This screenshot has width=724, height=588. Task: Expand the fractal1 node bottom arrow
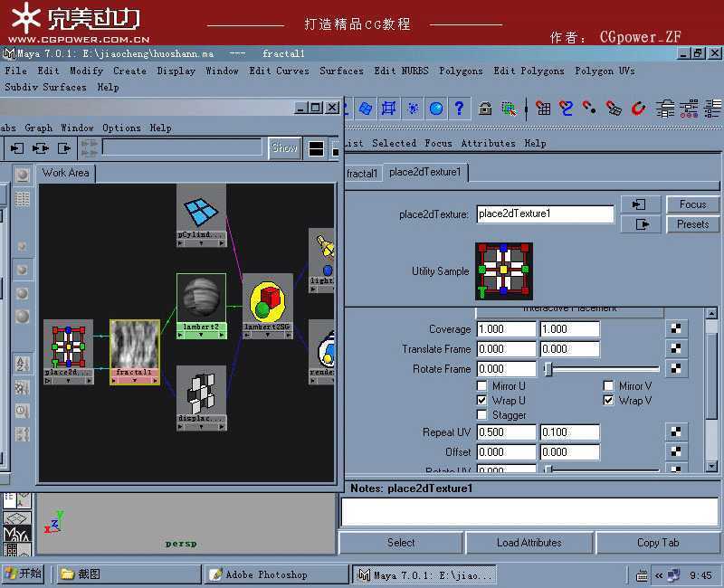click(135, 381)
